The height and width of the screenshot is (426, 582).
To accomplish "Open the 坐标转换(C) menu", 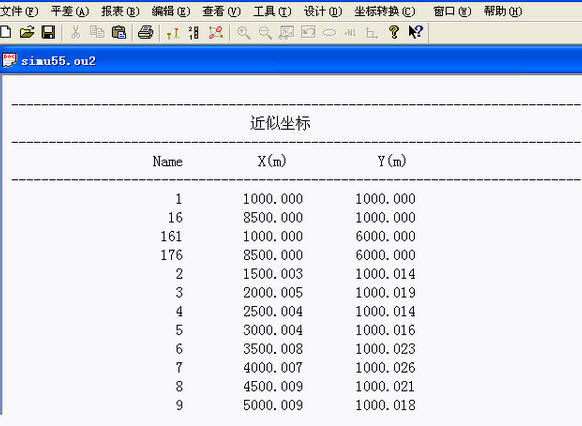I will tap(385, 12).
